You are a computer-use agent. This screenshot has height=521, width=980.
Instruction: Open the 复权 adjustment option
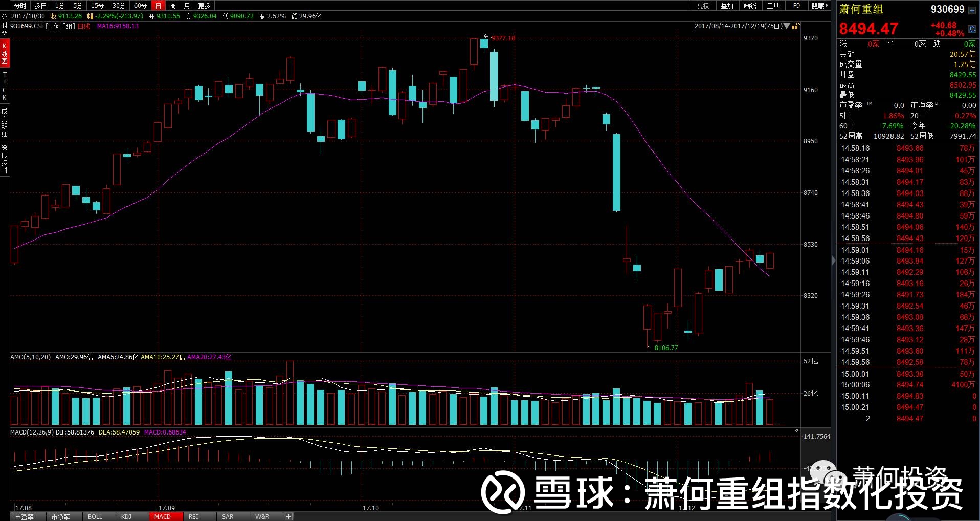pyautogui.click(x=703, y=6)
